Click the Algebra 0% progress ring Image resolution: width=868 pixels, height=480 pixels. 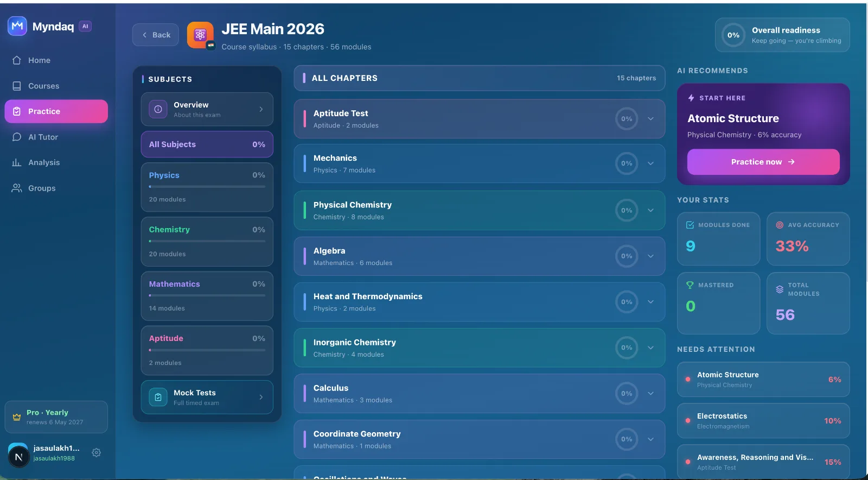pyautogui.click(x=627, y=256)
